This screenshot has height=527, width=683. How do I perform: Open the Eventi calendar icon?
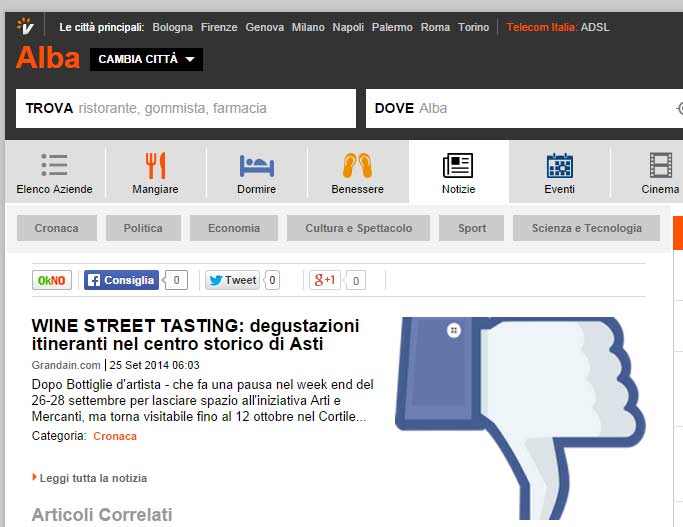(x=560, y=166)
